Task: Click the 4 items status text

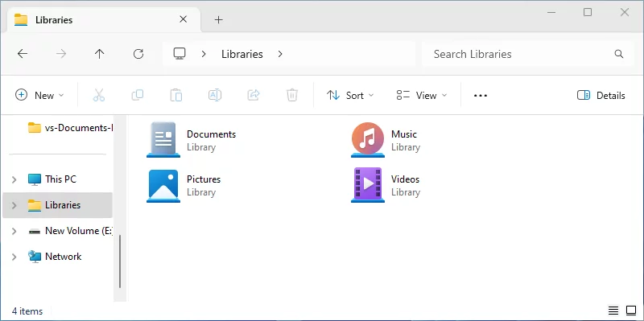Action: [x=27, y=311]
